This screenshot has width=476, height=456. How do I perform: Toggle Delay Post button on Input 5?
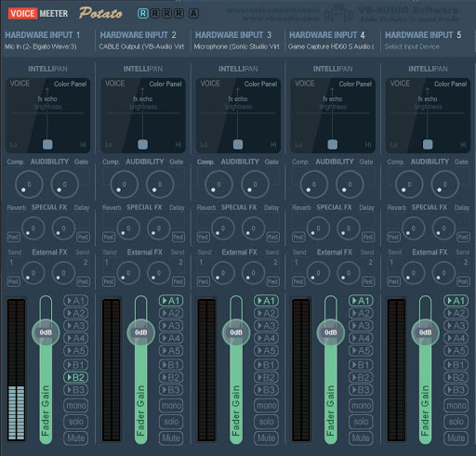(463, 237)
